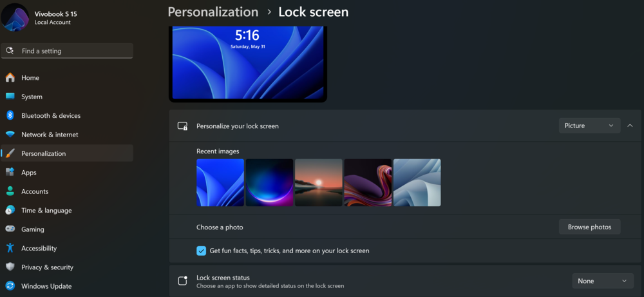Click the user profile avatar picture
Screen dimensions: 644x297
pos(15,17)
